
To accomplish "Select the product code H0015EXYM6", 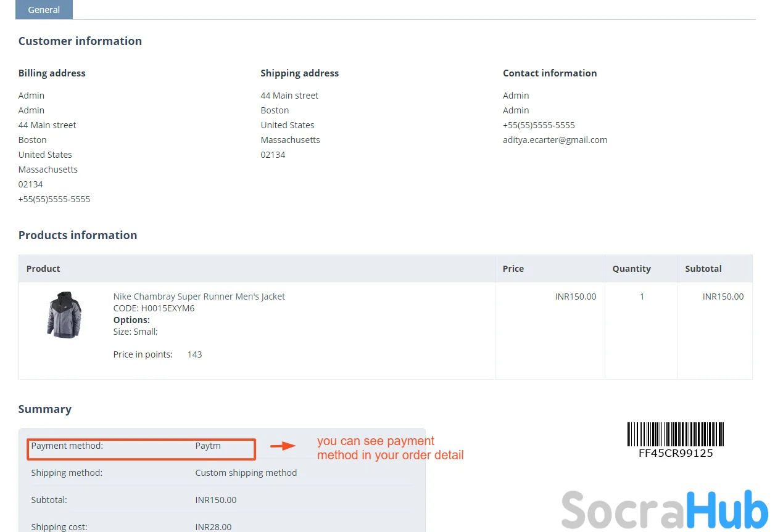I will (x=167, y=308).
